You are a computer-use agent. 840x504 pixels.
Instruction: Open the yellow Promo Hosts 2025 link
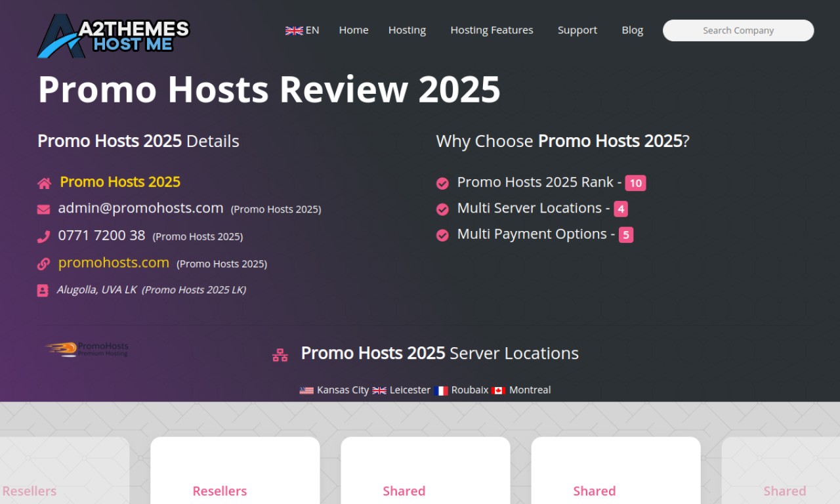120,182
